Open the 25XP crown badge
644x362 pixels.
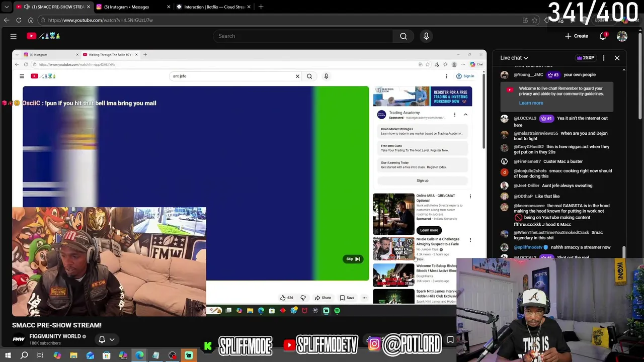click(586, 58)
